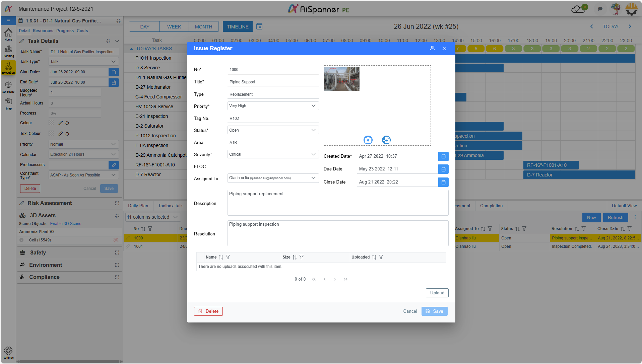
Task: Click the Upload button in Issue Register
Action: click(x=437, y=292)
